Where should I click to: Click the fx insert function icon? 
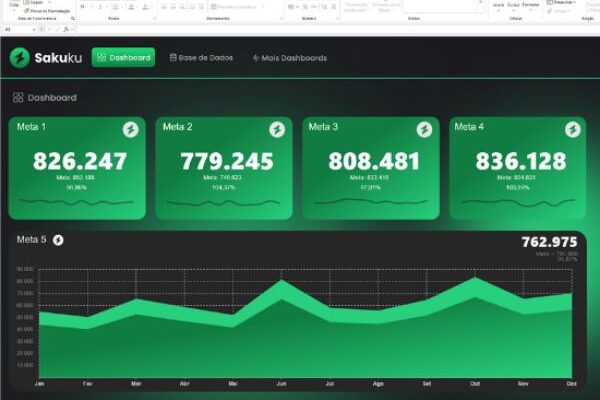click(x=66, y=29)
